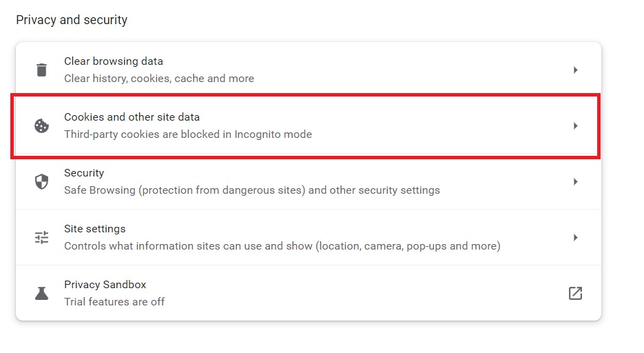Open Privacy Sandbox external link icon

click(575, 294)
